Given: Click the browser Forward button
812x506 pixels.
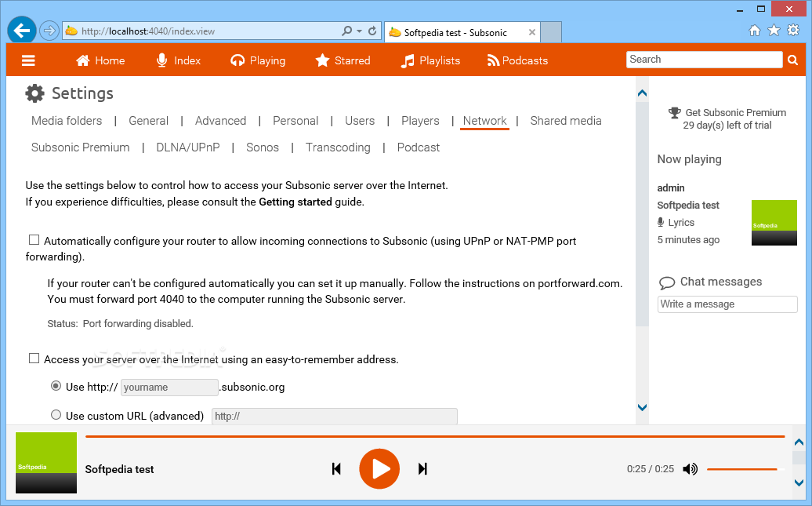Looking at the screenshot, I should point(49,31).
